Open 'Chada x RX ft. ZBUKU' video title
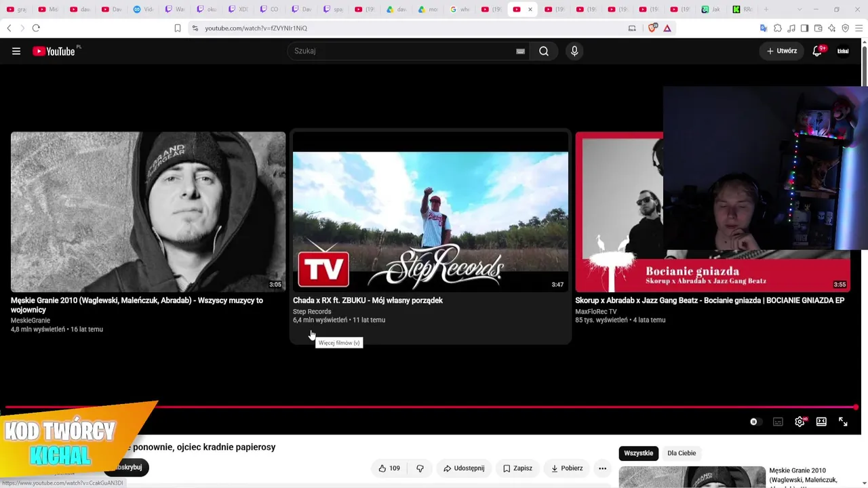868x488 pixels. click(368, 300)
